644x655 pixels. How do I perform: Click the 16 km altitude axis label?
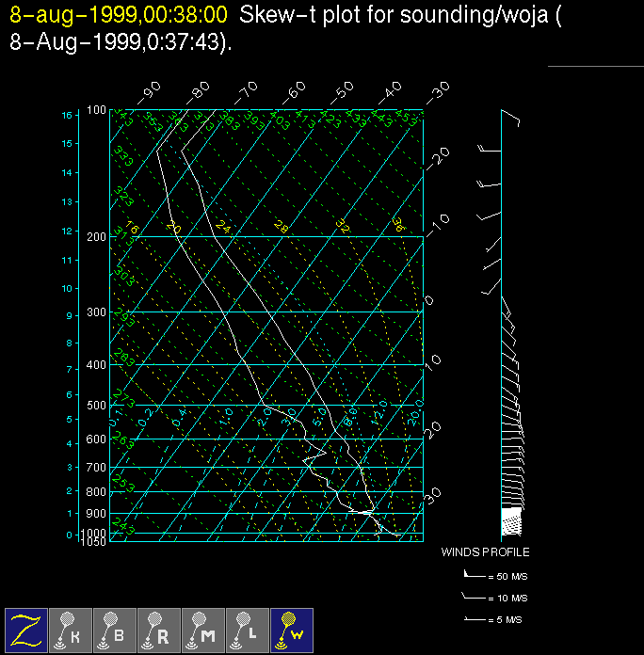(x=67, y=115)
